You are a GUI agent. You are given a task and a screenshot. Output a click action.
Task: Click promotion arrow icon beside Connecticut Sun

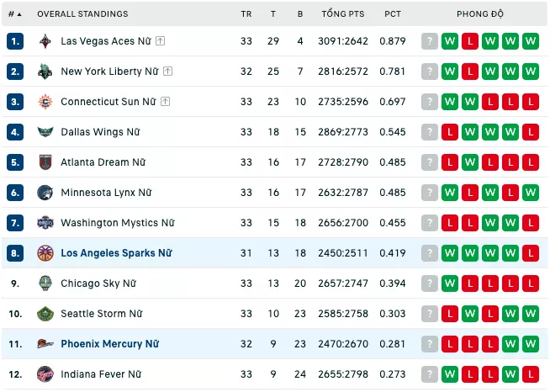coord(165,102)
